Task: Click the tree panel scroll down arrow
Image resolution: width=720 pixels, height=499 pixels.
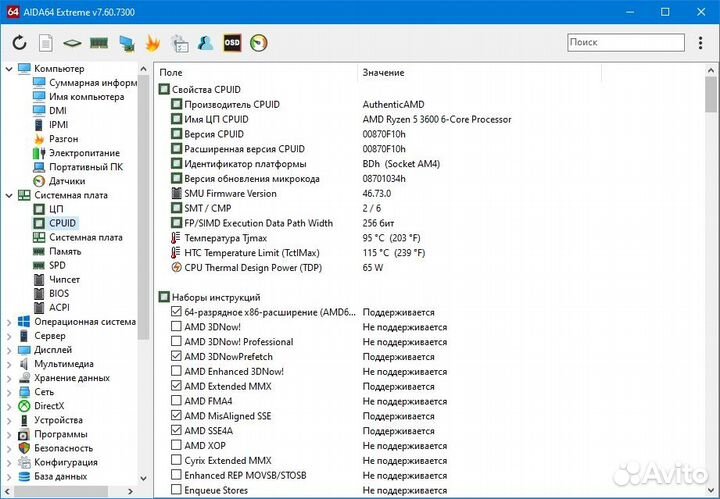Action: [143, 478]
